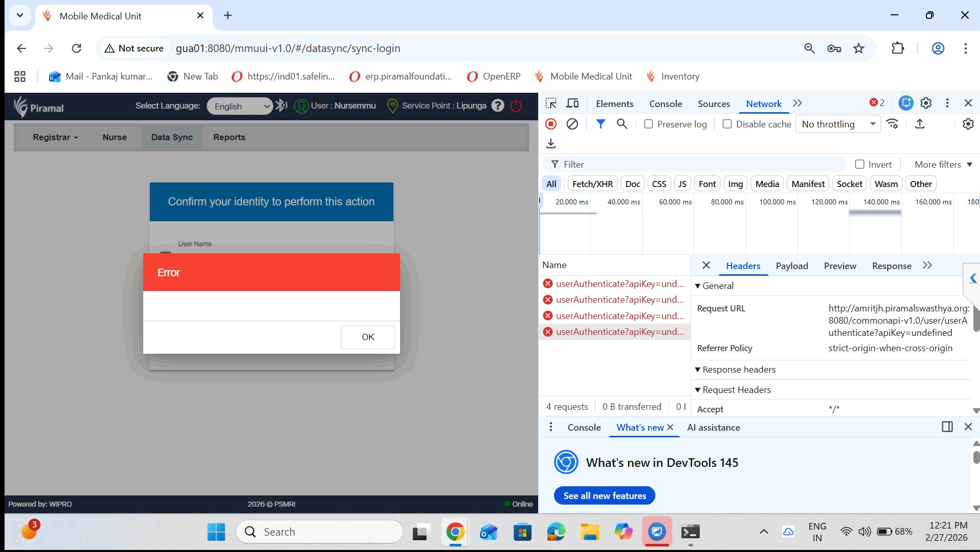Click the DevTools settings gear
This screenshot has height=552, width=980.
(926, 103)
